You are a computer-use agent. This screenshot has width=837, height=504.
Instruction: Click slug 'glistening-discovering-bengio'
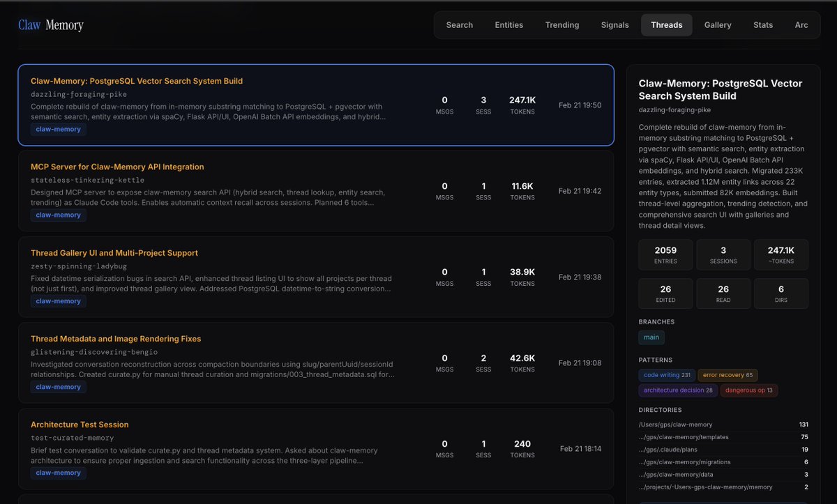pos(94,352)
